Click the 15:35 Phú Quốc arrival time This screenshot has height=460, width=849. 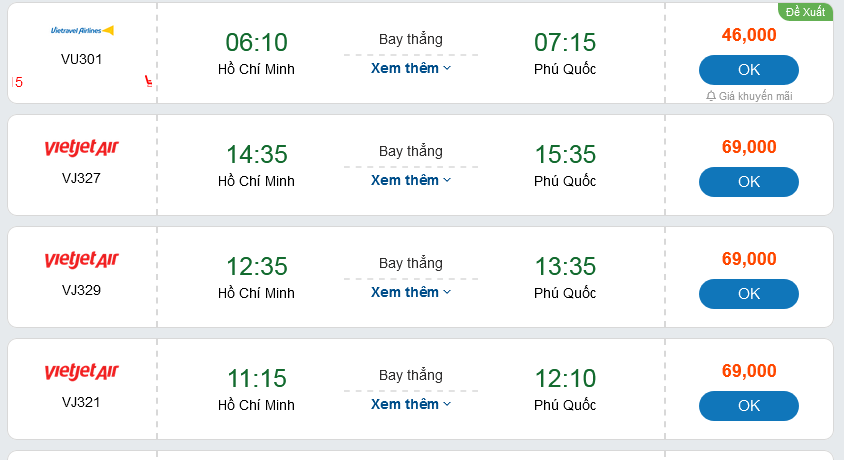click(x=565, y=154)
